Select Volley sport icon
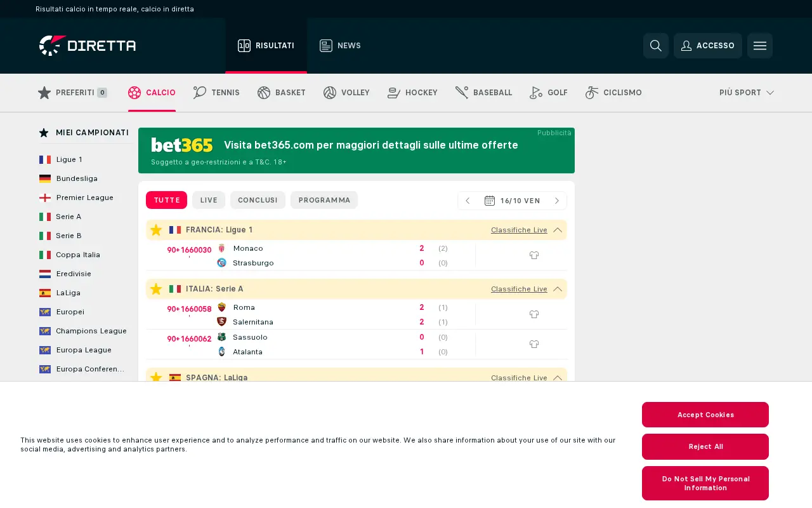The width and height of the screenshot is (812, 508). [330, 93]
